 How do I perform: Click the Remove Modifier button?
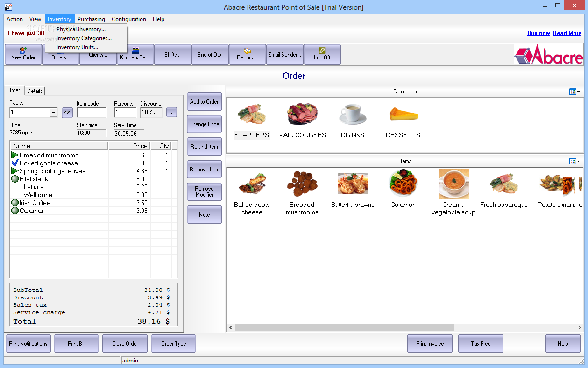[204, 192]
